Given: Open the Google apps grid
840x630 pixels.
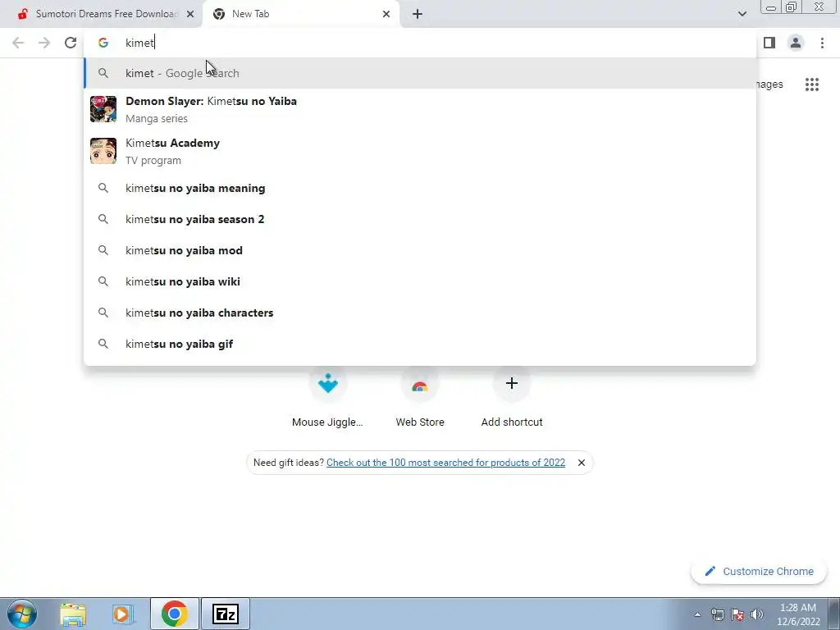Looking at the screenshot, I should coord(812,84).
